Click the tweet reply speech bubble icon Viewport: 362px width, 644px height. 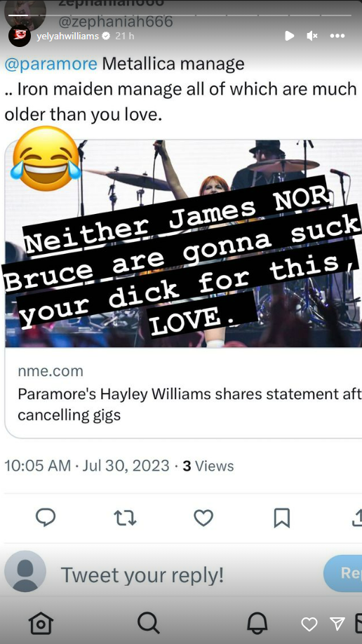[46, 518]
